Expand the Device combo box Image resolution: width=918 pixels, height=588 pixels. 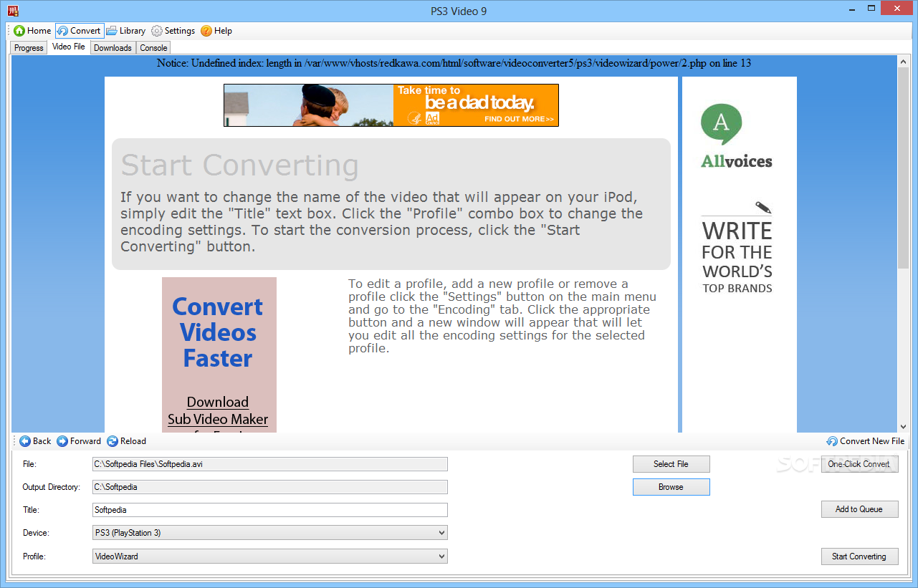tap(270, 533)
